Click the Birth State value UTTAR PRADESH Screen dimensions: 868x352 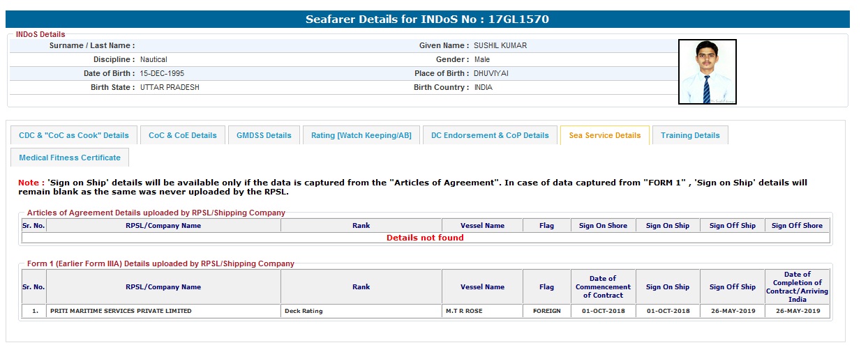170,87
